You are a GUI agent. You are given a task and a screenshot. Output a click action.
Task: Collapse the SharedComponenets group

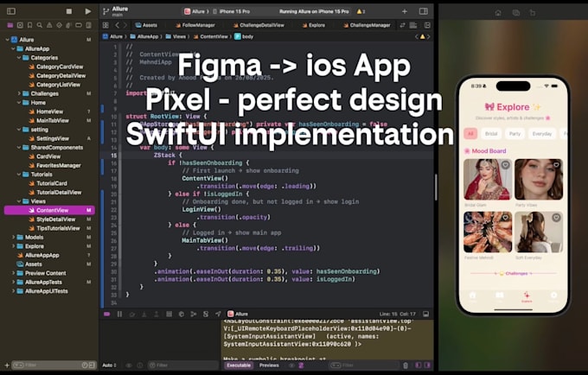(x=19, y=148)
